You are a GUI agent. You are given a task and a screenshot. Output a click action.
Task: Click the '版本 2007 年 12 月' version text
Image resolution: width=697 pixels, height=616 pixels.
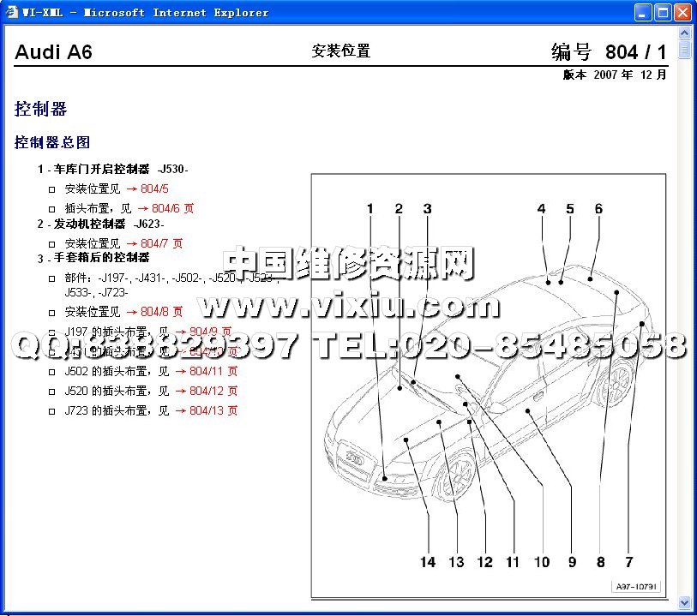click(615, 75)
